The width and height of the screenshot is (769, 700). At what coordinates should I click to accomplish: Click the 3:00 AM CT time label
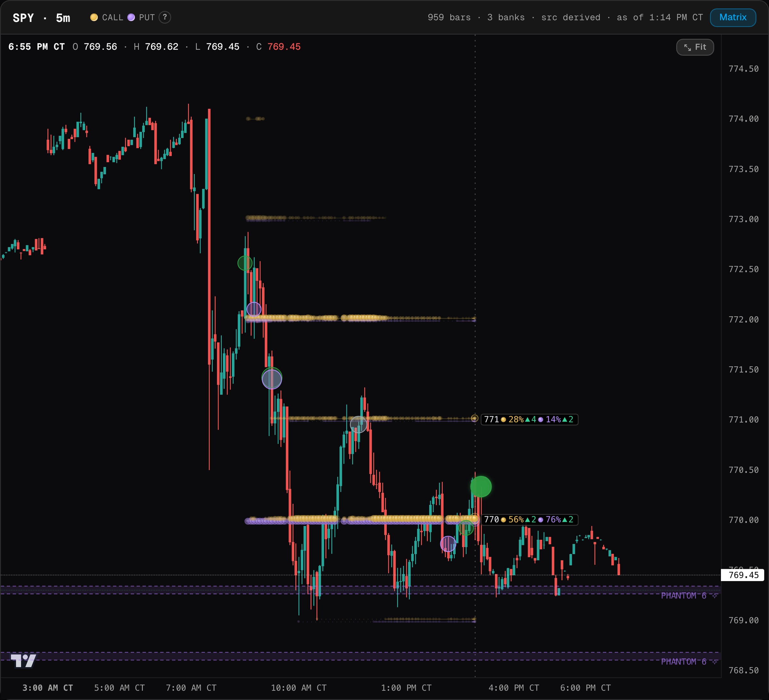pos(48,688)
